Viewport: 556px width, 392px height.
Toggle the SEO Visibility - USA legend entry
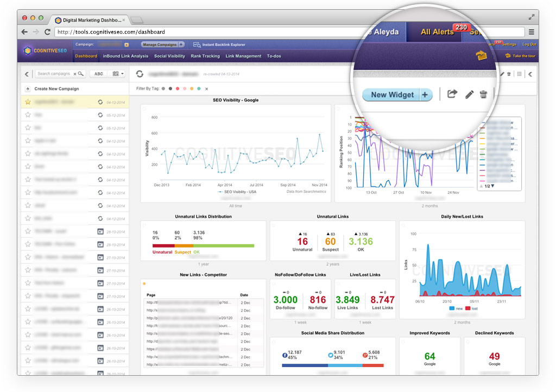237,192
